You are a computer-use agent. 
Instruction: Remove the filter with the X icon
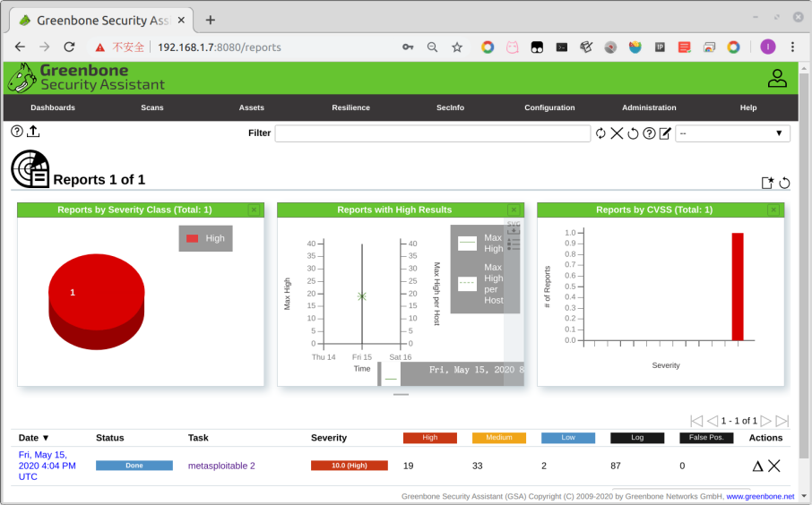(x=617, y=133)
